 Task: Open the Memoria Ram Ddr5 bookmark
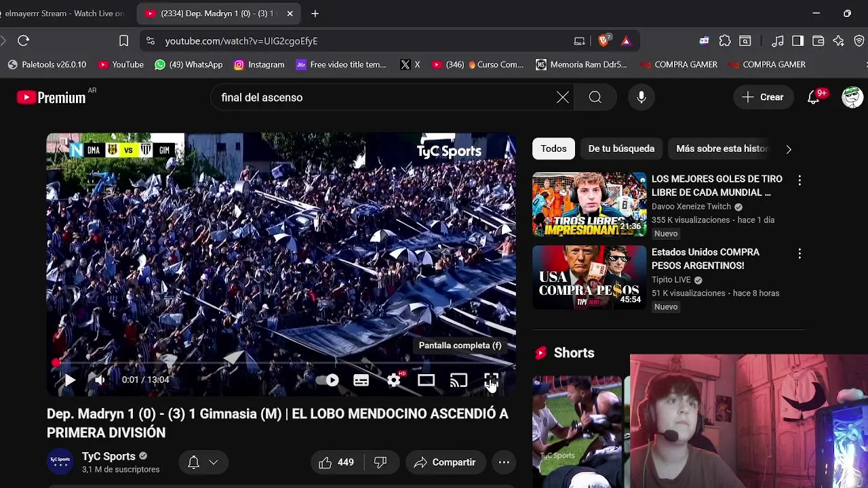(582, 64)
